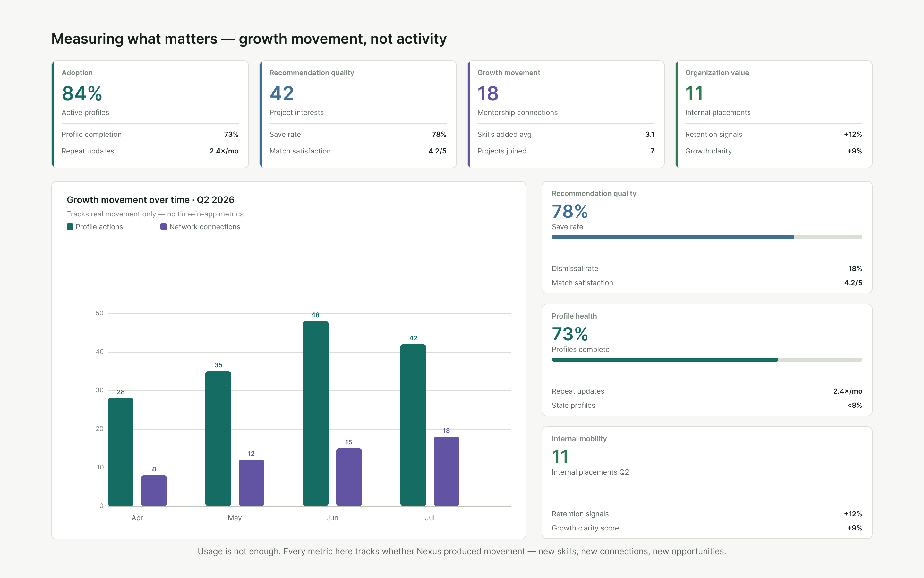Click the Network connections legend swatch
This screenshot has width=924, height=578.
tap(163, 227)
